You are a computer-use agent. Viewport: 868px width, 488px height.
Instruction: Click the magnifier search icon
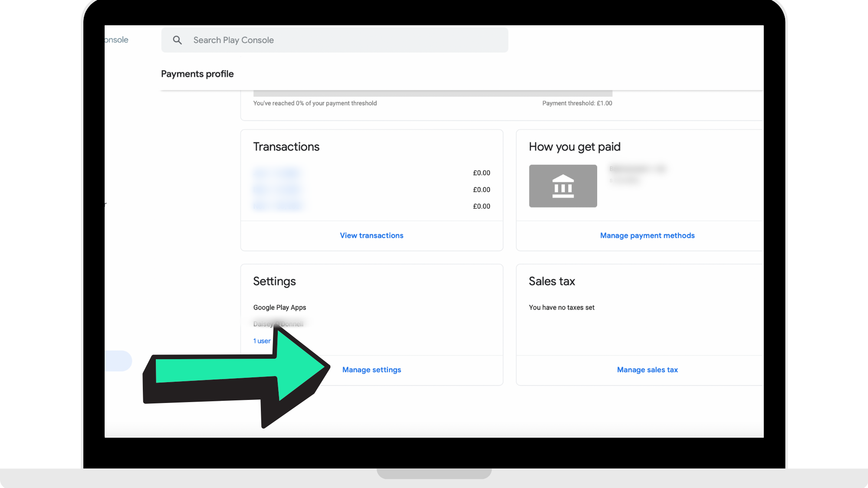177,40
